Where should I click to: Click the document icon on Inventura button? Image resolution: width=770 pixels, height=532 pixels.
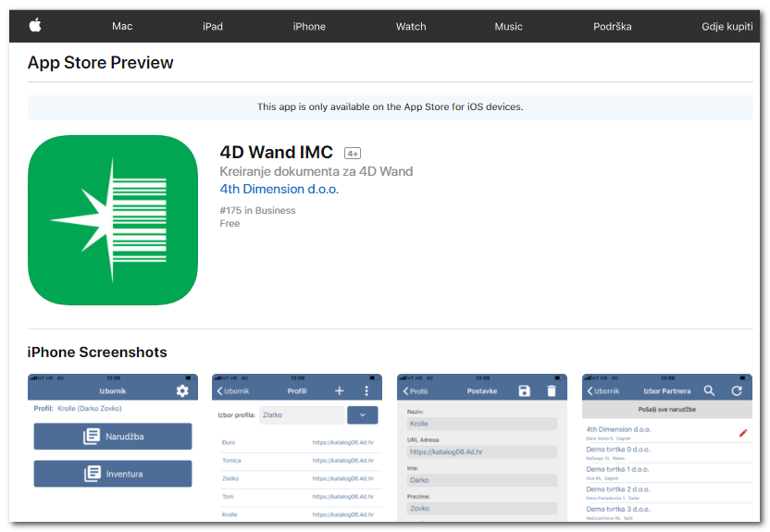[93, 473]
